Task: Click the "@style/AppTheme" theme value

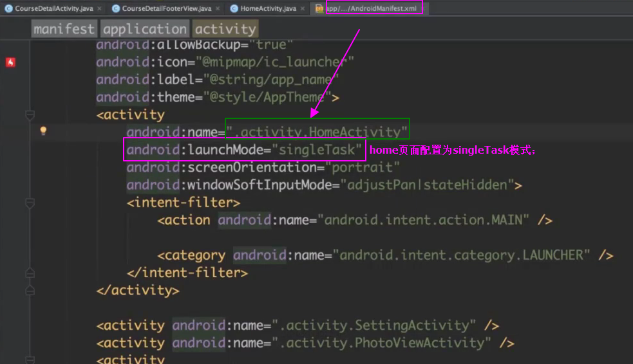Action: (267, 97)
